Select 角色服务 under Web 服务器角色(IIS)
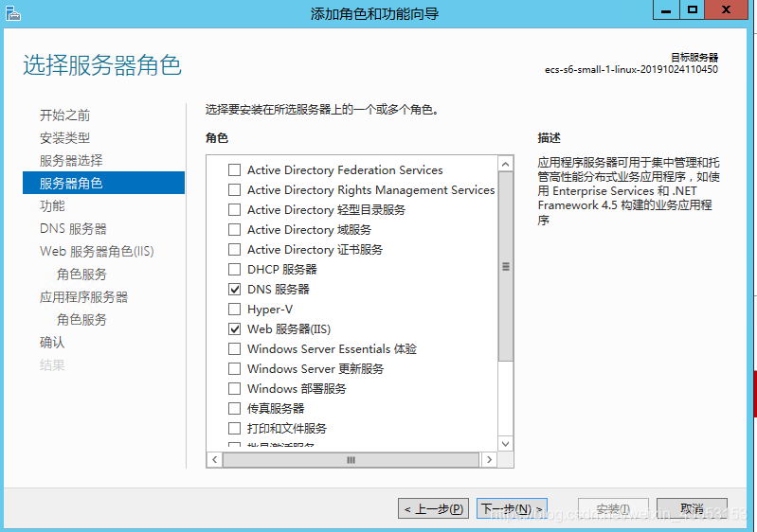 pyautogui.click(x=81, y=275)
